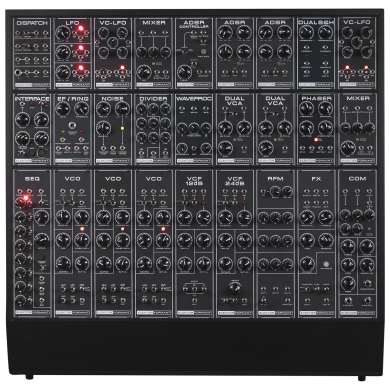The width and height of the screenshot is (390, 390).
Task: Click the right knob in DUAL S&H module
Action: coord(325,33)
